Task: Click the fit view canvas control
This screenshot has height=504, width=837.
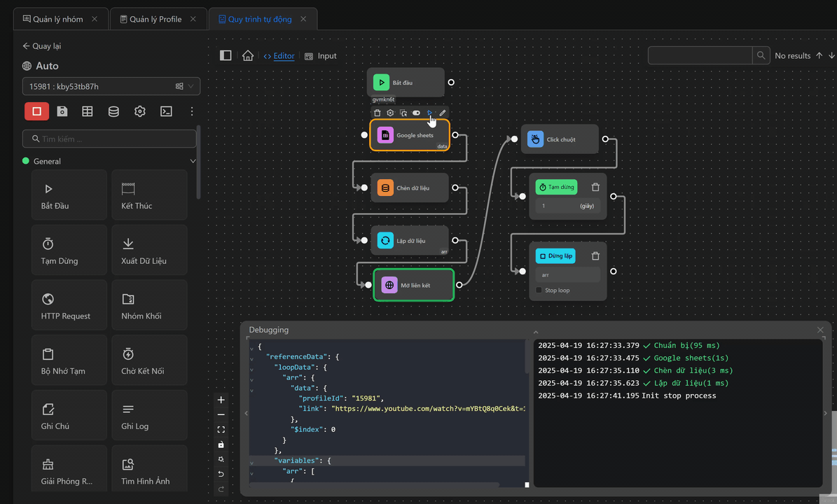Action: pyautogui.click(x=221, y=430)
